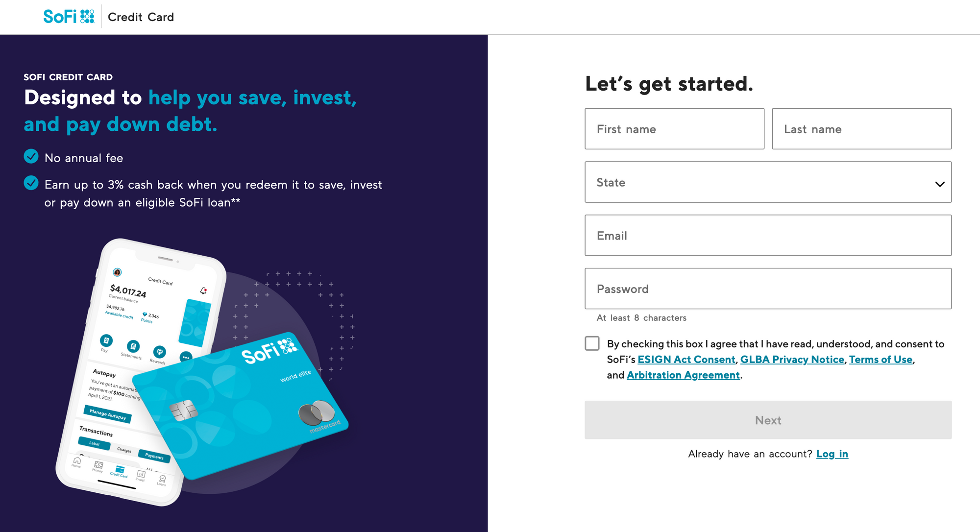980x532 pixels.
Task: Open the Log in link
Action: (x=832, y=454)
